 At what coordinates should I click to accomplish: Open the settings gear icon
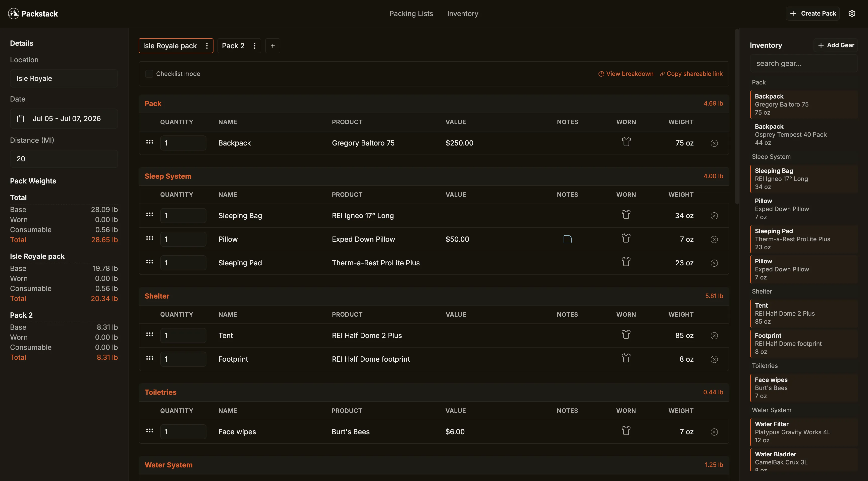(x=852, y=14)
